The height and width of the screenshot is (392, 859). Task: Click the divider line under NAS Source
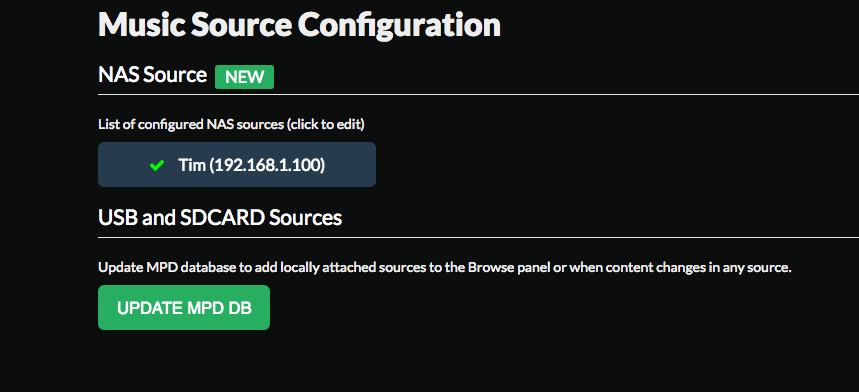point(478,95)
